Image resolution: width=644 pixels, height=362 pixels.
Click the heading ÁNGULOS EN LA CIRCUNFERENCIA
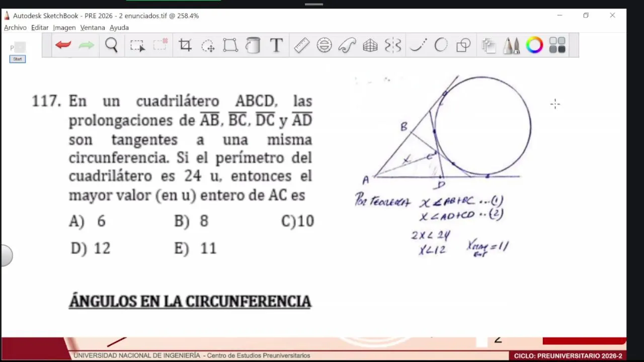(x=190, y=301)
